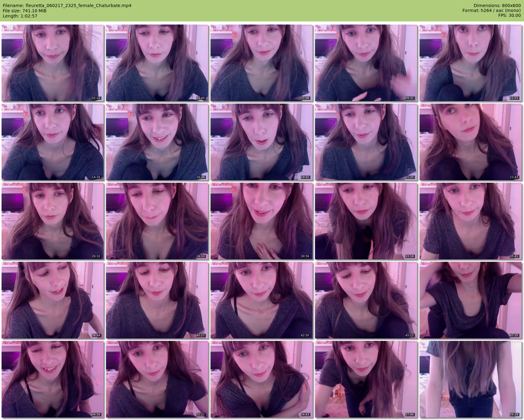Image resolution: width=524 pixels, height=420 pixels.
Task: Select the frame thumbnail marked 33:18
Action: coord(366,221)
